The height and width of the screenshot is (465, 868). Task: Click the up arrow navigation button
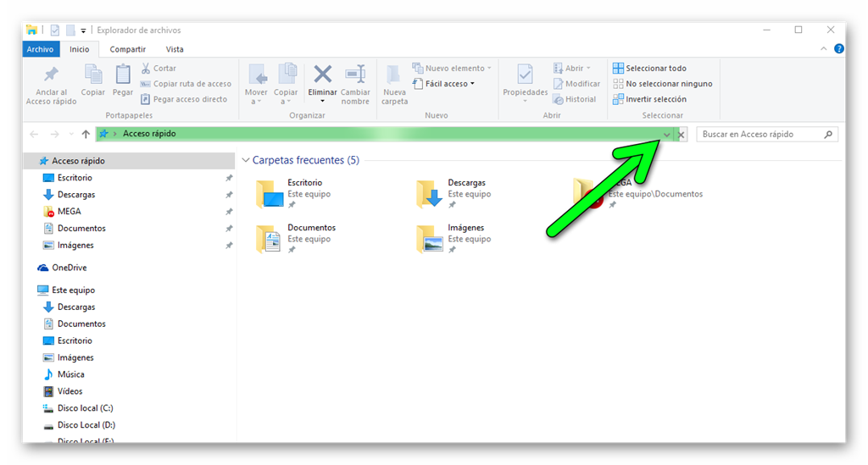tap(86, 134)
